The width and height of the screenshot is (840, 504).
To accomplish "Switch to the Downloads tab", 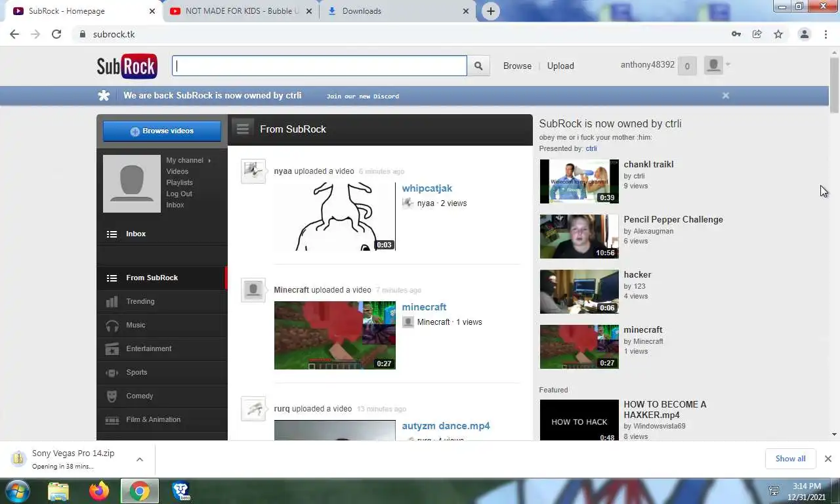I will click(x=398, y=11).
